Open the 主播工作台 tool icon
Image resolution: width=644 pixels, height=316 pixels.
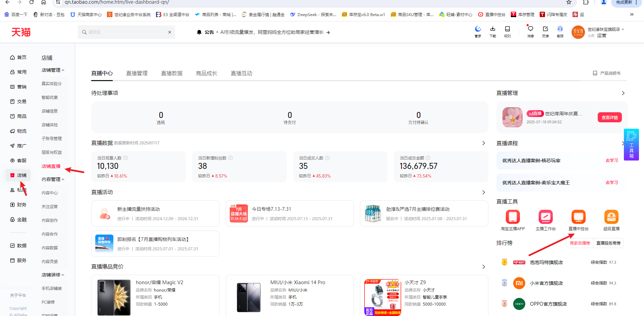pyautogui.click(x=545, y=217)
